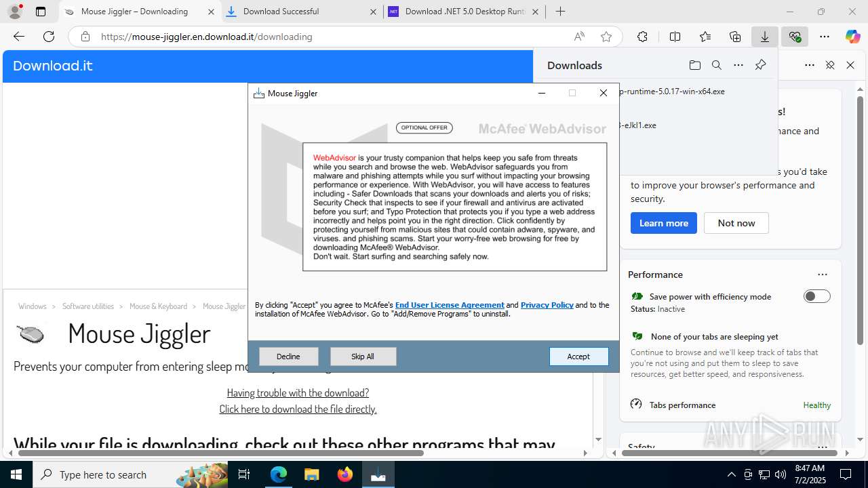Launch Firefox from taskbar
The height and width of the screenshot is (488, 868).
pyautogui.click(x=345, y=474)
